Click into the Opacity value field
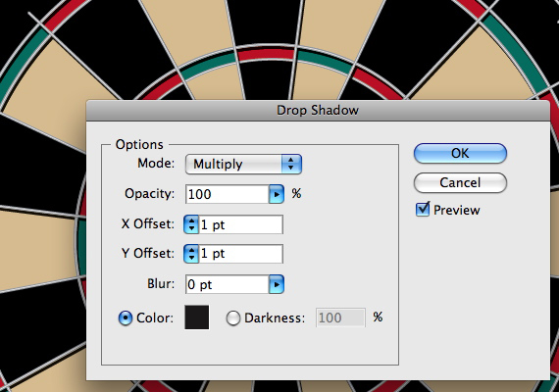 coord(228,194)
